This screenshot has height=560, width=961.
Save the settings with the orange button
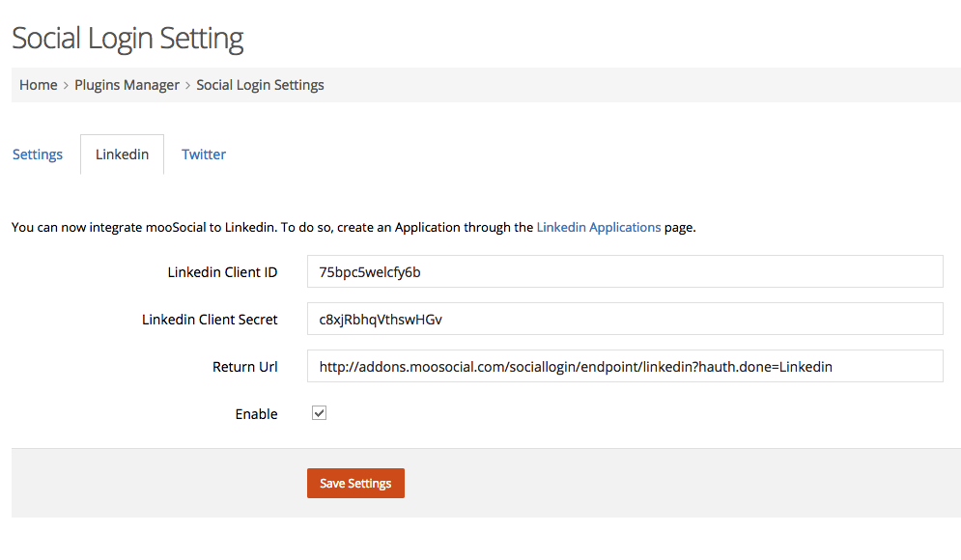355,484
